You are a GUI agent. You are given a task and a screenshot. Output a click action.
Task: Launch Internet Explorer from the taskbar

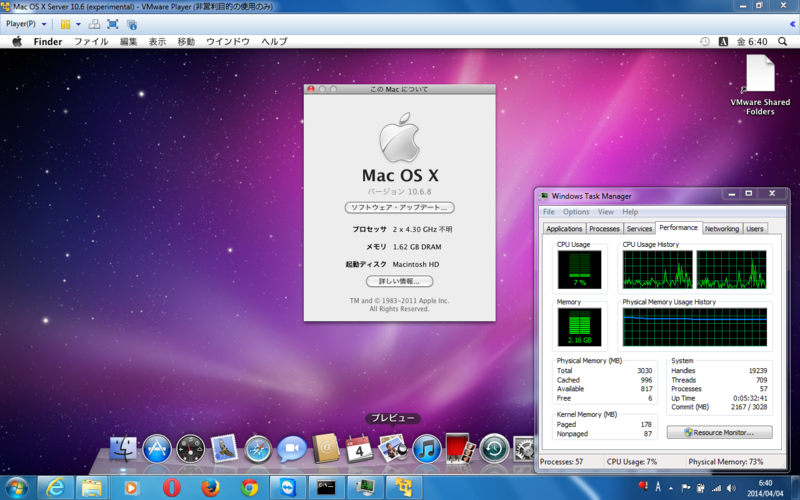pos(55,487)
